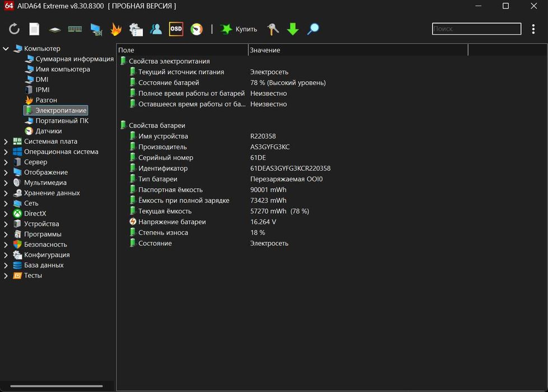This screenshot has width=548, height=392.
Task: Expand the Хранение данных node
Action: 6,193
